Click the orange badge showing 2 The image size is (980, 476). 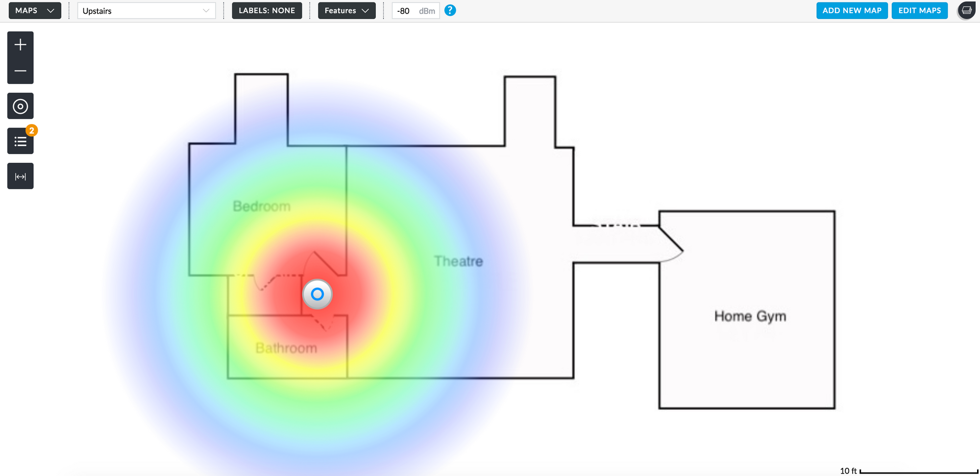[x=32, y=130]
